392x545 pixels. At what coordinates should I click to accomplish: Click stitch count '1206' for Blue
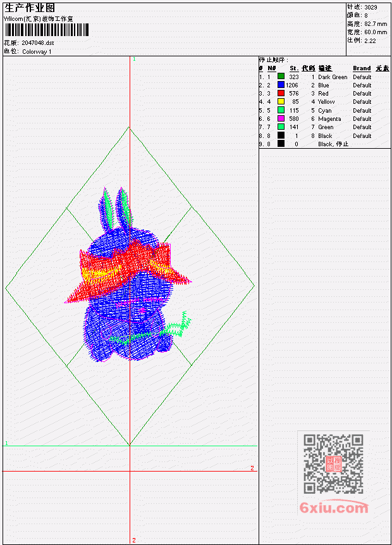[292, 85]
